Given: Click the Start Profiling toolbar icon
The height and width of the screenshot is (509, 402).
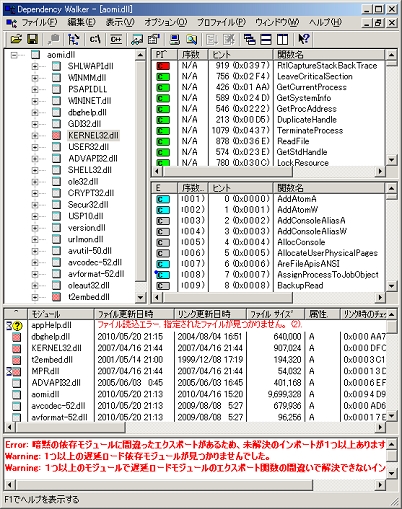Looking at the screenshot, I should tap(212, 40).
